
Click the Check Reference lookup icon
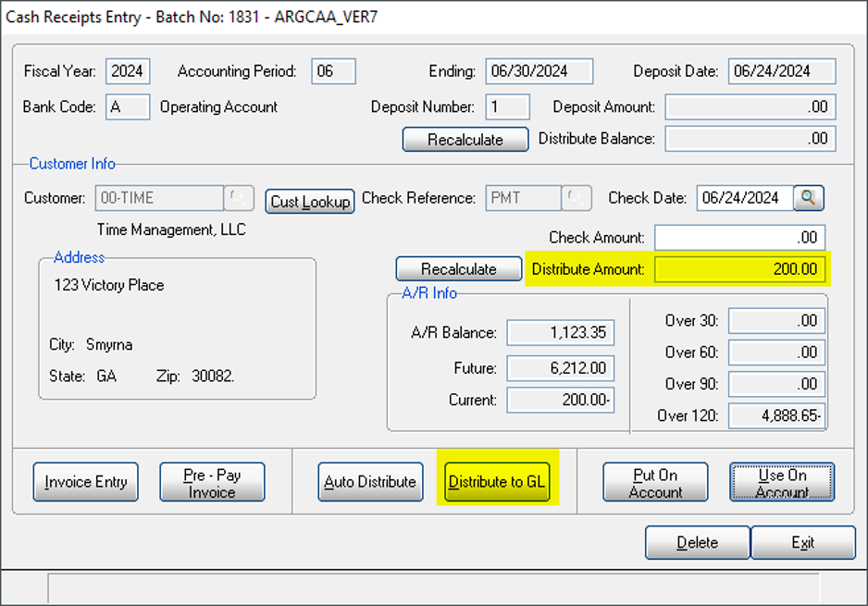tap(577, 198)
